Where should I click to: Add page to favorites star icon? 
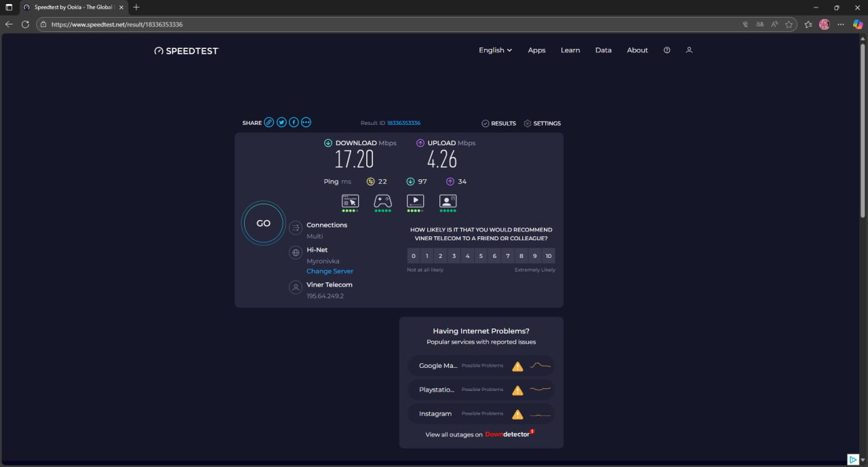789,24
